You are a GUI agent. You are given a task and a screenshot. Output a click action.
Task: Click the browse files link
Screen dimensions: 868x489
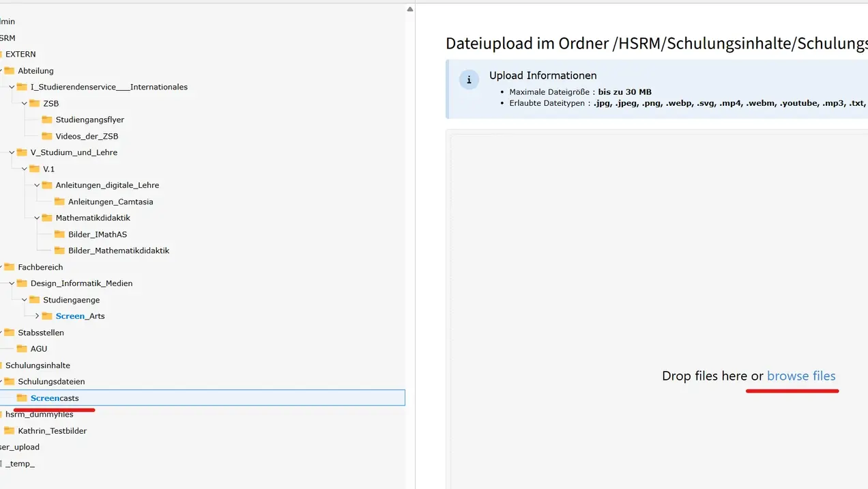tap(800, 376)
